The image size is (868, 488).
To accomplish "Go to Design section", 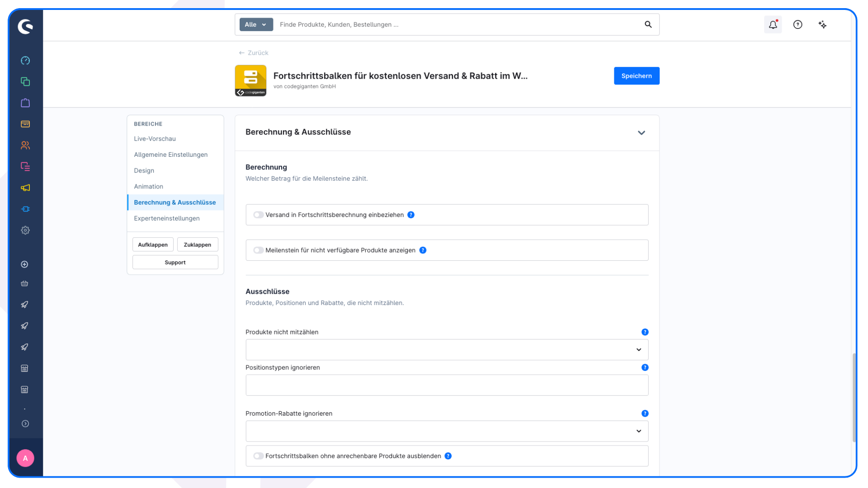I will [x=144, y=171].
